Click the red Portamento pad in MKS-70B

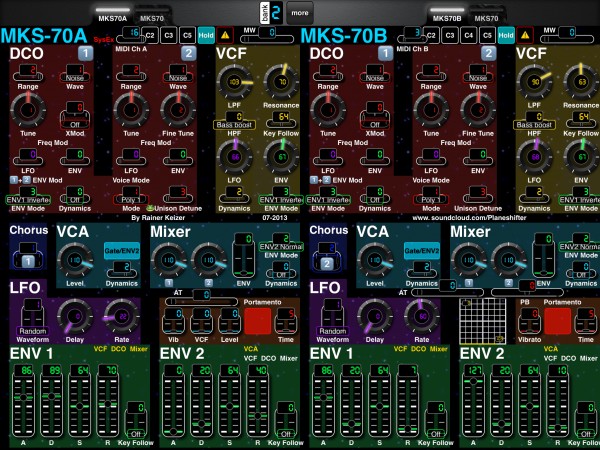pos(558,321)
